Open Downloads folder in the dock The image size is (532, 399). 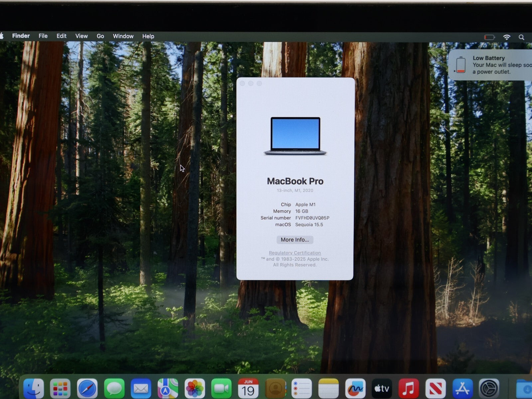(524, 388)
